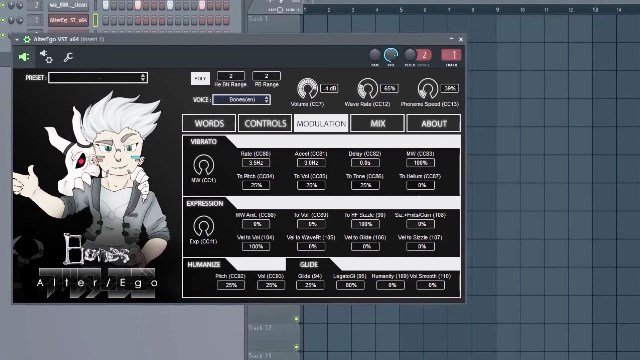Click the To Tone value field
This screenshot has width=640, height=360.
tap(365, 185)
